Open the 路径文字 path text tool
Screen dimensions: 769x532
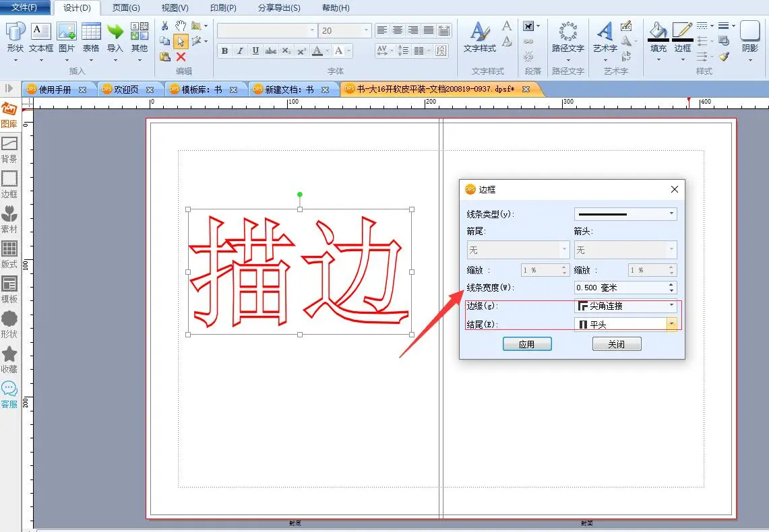point(567,36)
